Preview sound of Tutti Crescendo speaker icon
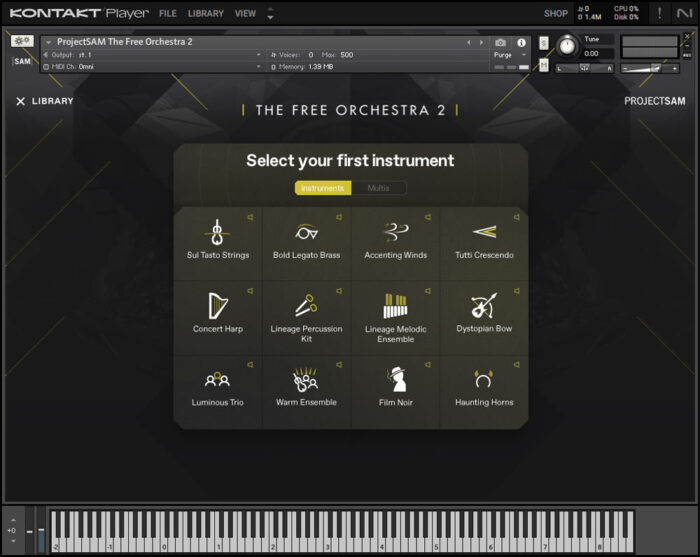The width and height of the screenshot is (700, 557). (517, 217)
